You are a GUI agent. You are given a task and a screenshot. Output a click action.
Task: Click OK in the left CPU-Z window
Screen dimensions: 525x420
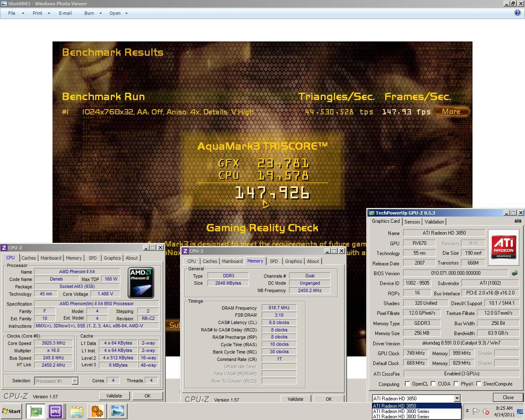[147, 396]
